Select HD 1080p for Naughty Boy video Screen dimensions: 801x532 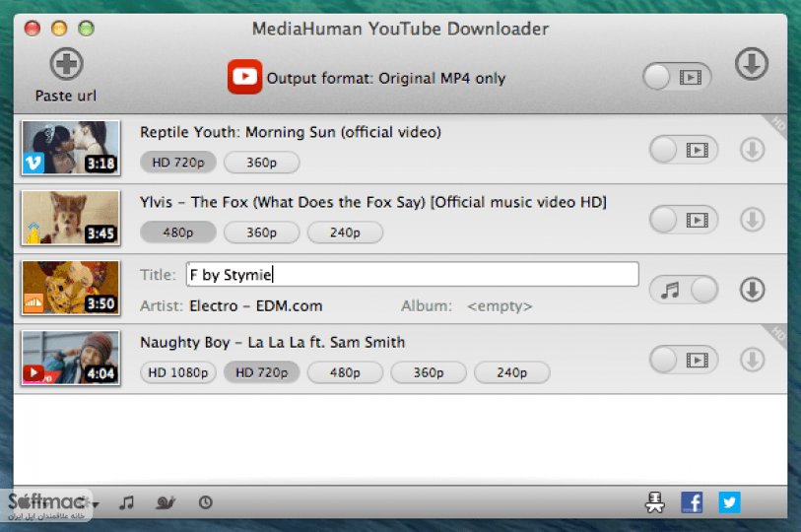click(177, 372)
